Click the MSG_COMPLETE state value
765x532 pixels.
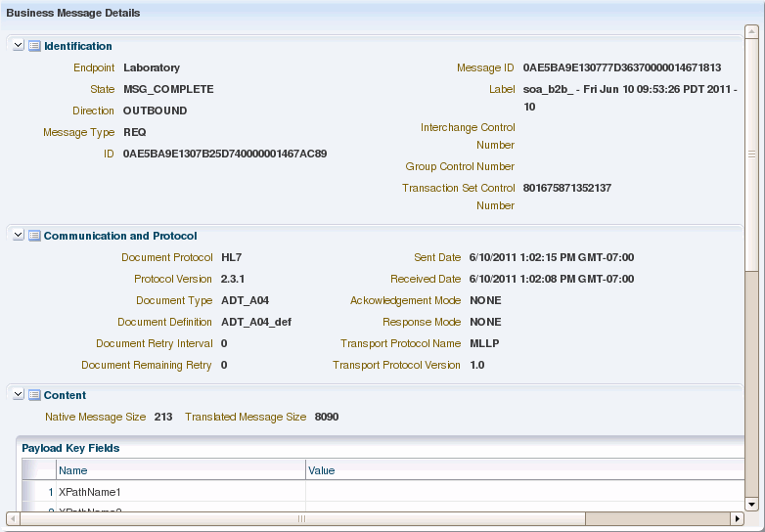point(168,89)
